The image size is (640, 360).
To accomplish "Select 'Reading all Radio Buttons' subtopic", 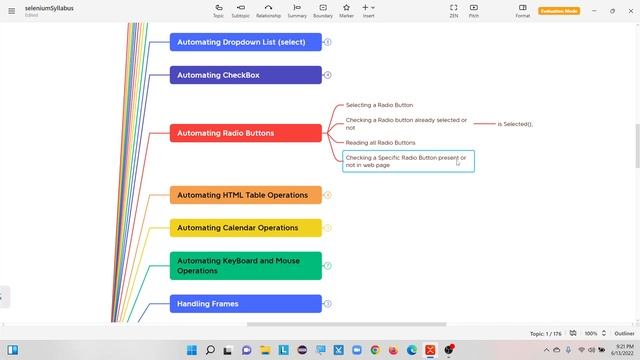I will click(380, 142).
